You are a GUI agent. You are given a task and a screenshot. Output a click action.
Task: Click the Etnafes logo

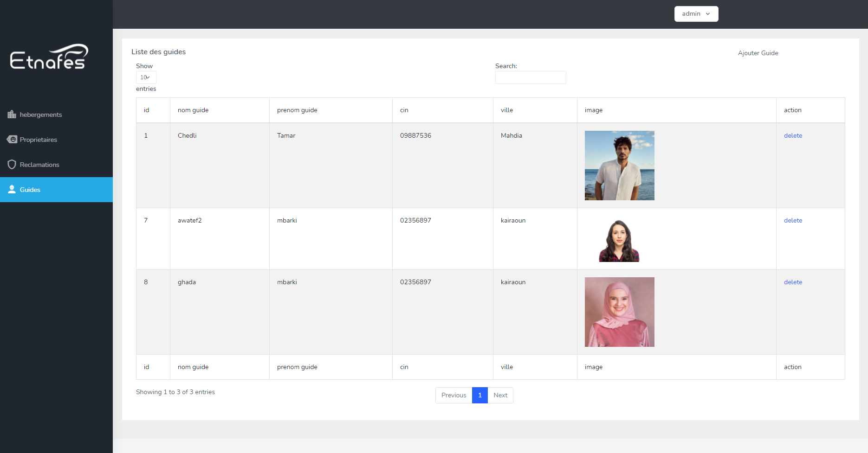(x=49, y=57)
